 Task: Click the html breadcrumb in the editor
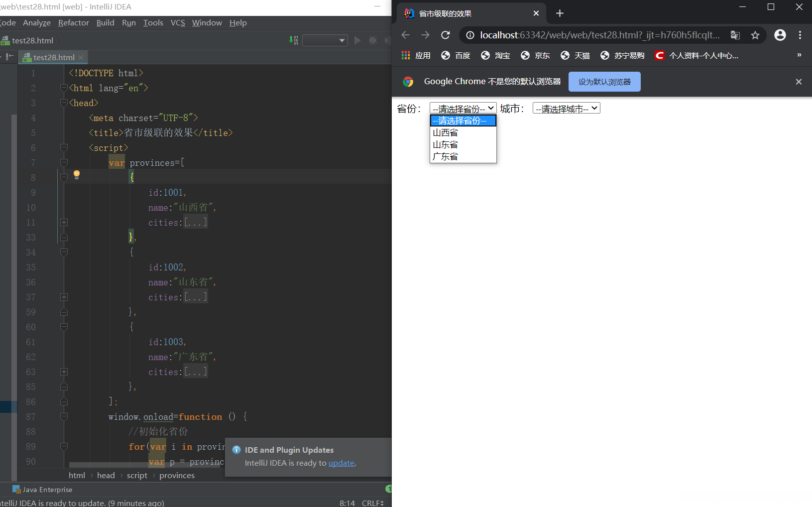pyautogui.click(x=77, y=475)
